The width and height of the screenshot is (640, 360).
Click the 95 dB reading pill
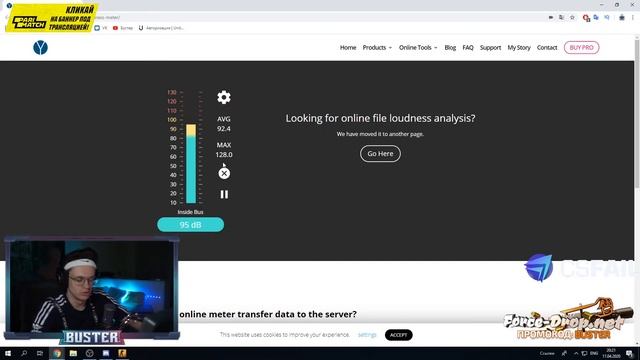[x=191, y=224]
